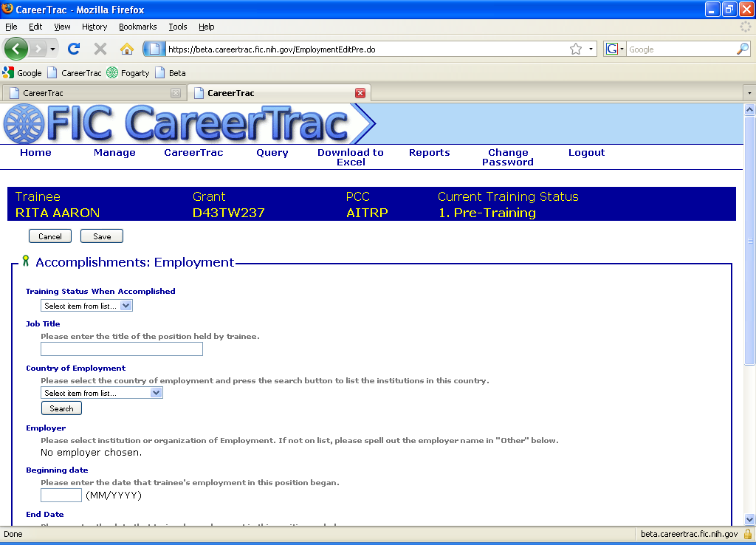The width and height of the screenshot is (756, 545).
Task: Click the security padlock in status bar
Action: (x=748, y=534)
